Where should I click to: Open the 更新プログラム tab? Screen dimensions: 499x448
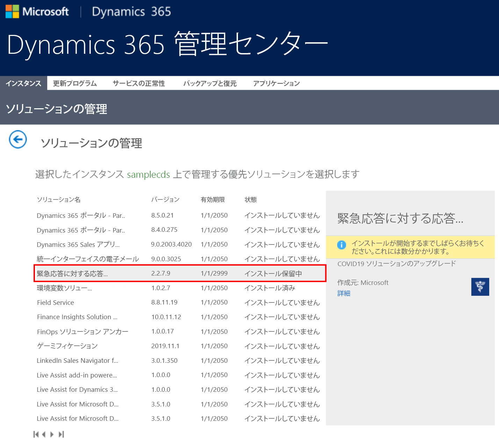(x=75, y=83)
